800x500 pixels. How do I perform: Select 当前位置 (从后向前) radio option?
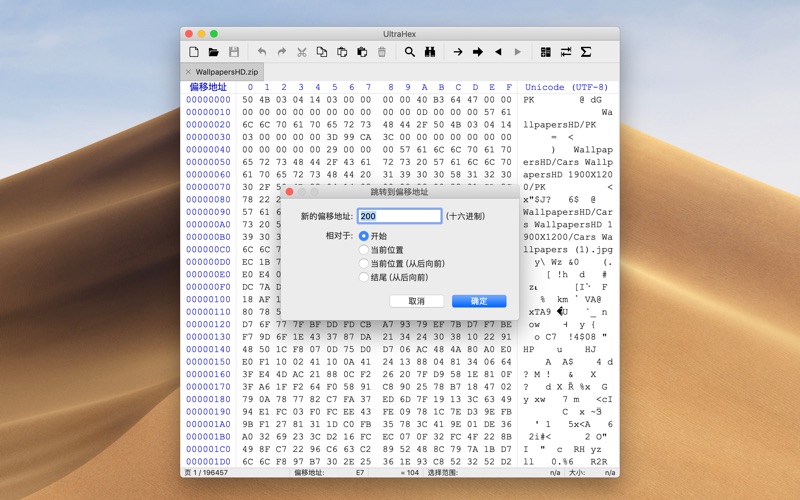pos(363,264)
